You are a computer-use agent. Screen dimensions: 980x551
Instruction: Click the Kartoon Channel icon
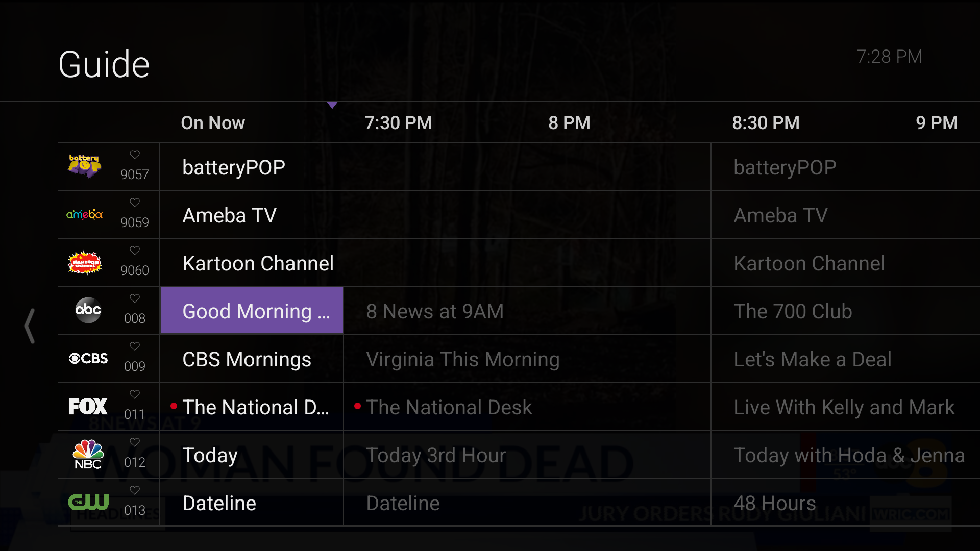(x=85, y=262)
